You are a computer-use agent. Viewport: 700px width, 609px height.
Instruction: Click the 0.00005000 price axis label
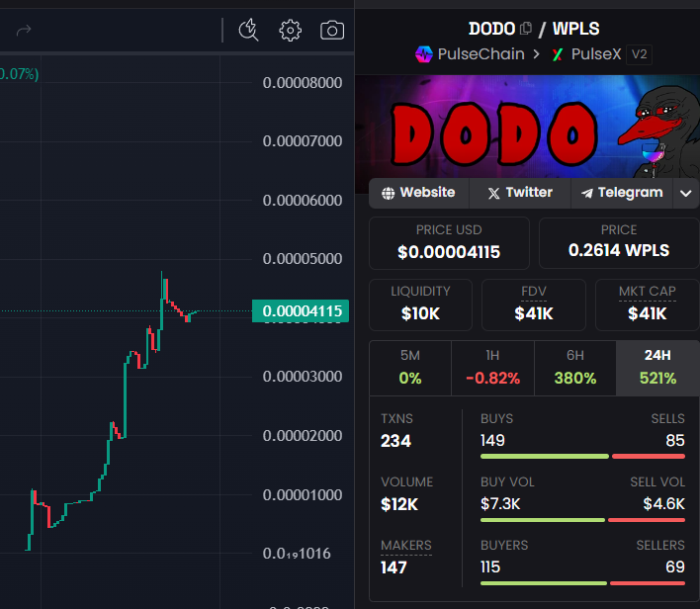303,258
